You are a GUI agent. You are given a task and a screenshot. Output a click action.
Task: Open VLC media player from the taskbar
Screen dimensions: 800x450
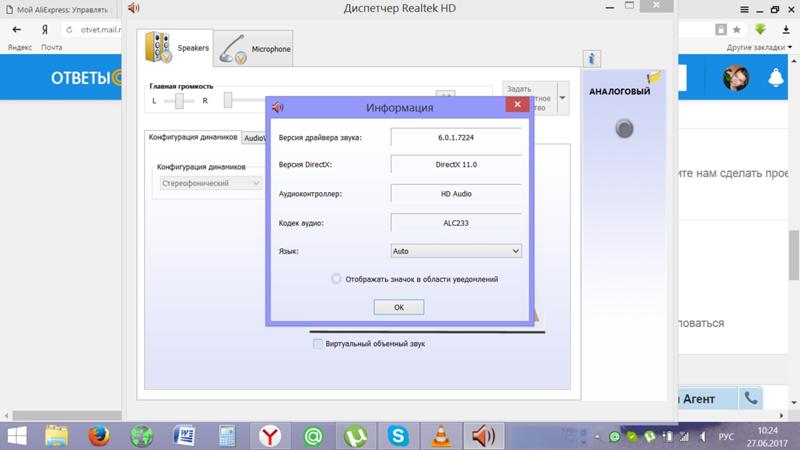[x=441, y=436]
